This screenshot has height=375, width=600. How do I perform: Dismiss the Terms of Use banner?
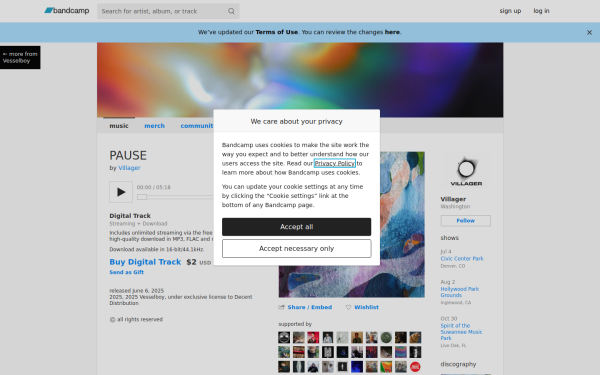click(x=589, y=33)
